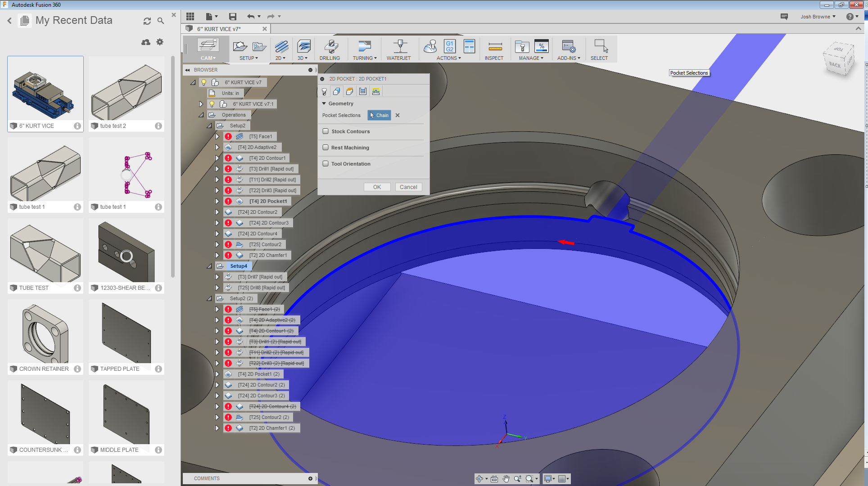Show info for tube test 2
This screenshot has width=868, height=486.
click(158, 126)
